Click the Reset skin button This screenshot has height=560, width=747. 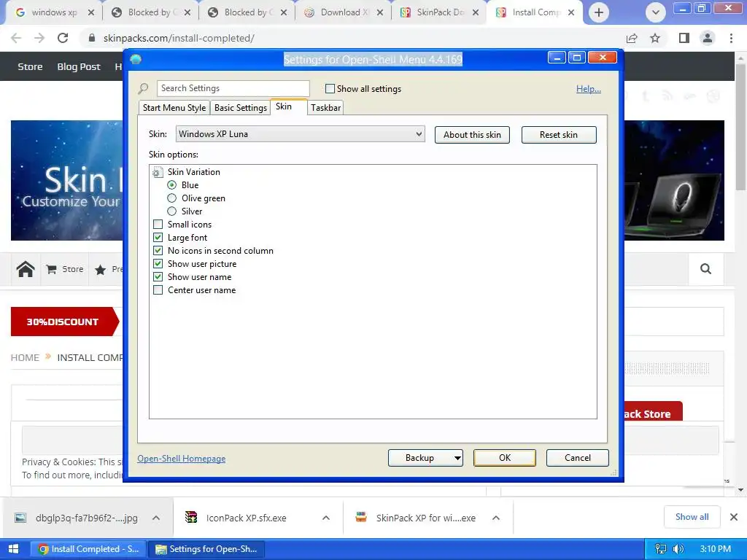click(559, 135)
